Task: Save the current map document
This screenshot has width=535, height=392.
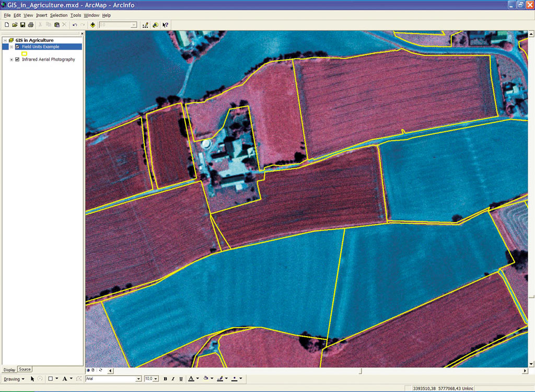Action: coord(22,25)
